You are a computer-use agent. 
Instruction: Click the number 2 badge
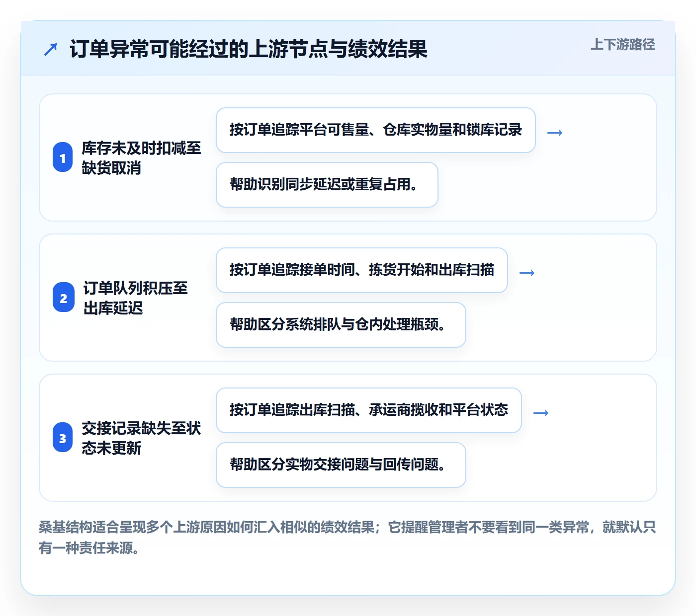click(x=63, y=298)
